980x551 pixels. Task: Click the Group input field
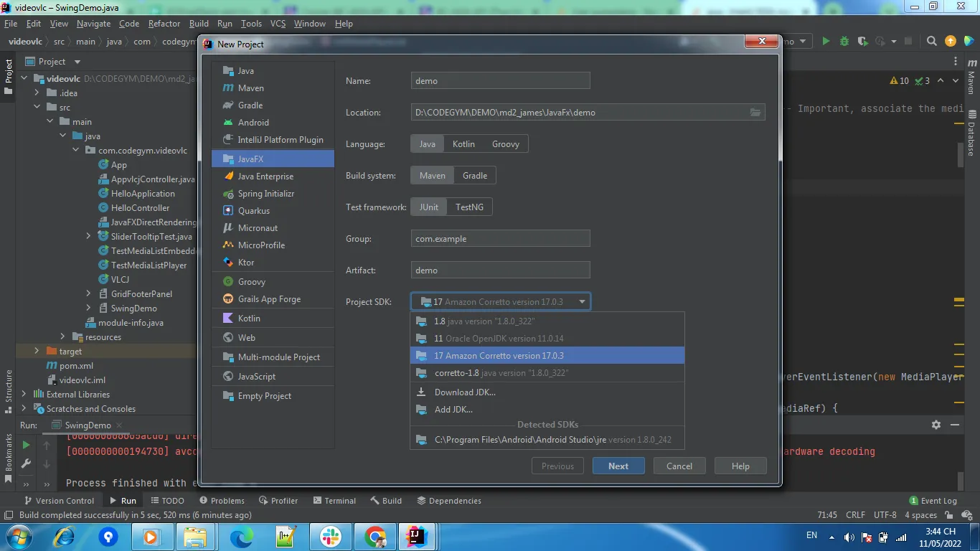tap(501, 239)
